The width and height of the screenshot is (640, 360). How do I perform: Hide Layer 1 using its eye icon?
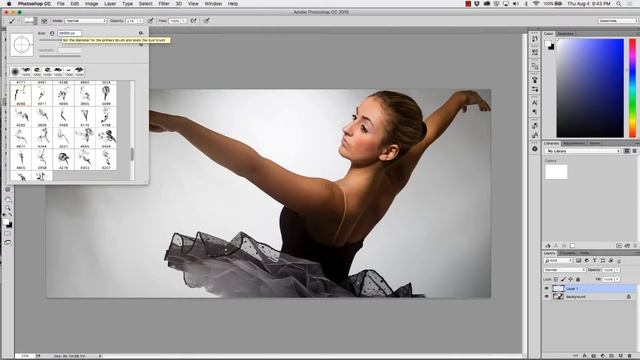(x=547, y=289)
